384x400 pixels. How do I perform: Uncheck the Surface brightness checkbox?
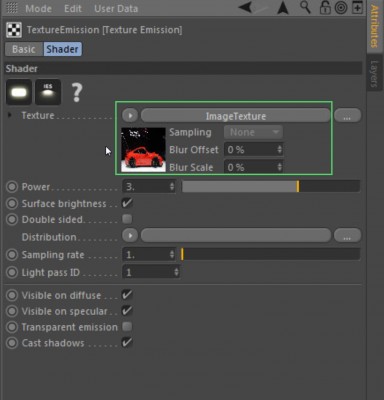pos(127,203)
